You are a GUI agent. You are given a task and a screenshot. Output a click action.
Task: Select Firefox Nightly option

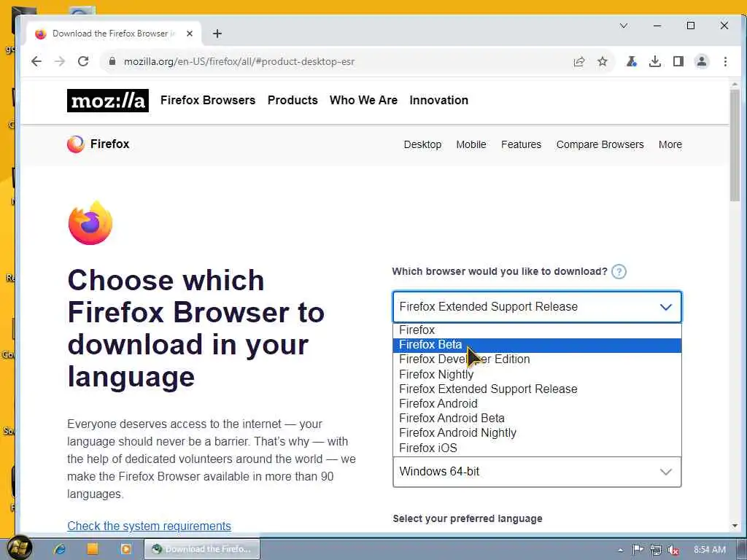pos(537,374)
